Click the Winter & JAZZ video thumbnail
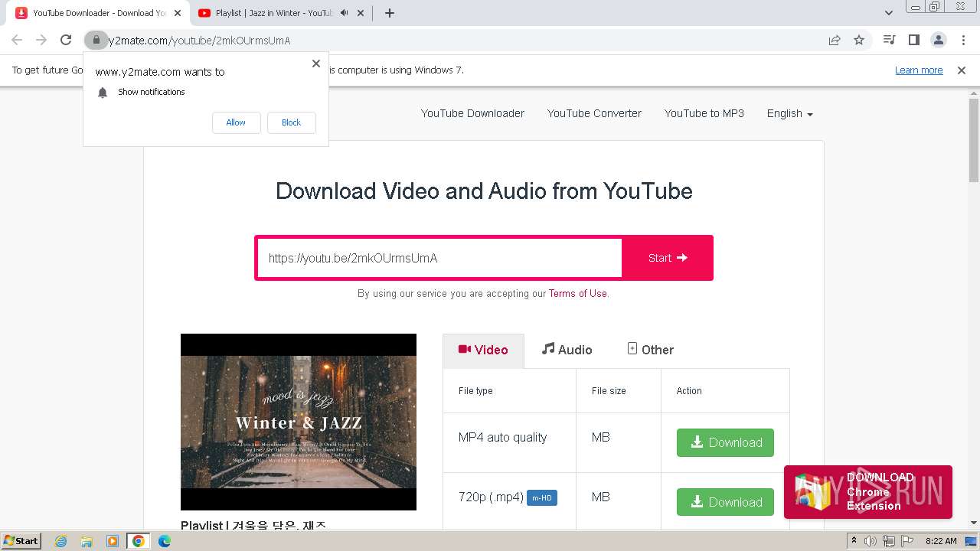The height and width of the screenshot is (551, 980). tap(299, 422)
